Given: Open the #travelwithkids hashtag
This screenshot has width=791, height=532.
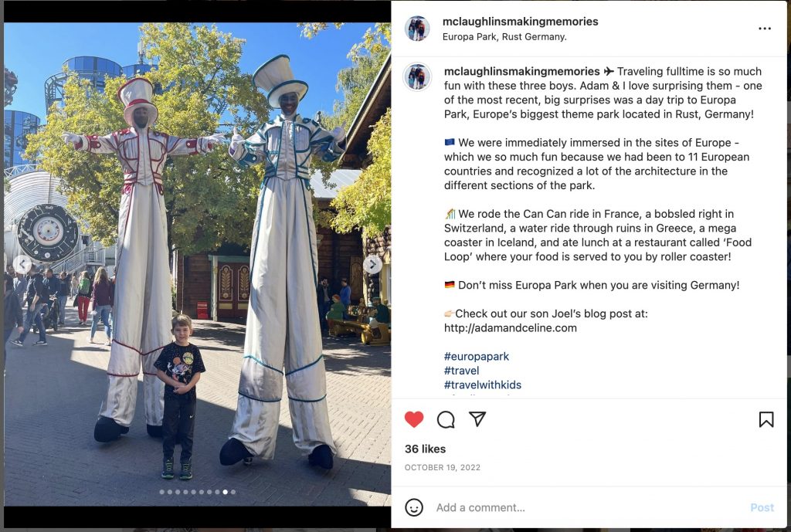Looking at the screenshot, I should (x=483, y=385).
